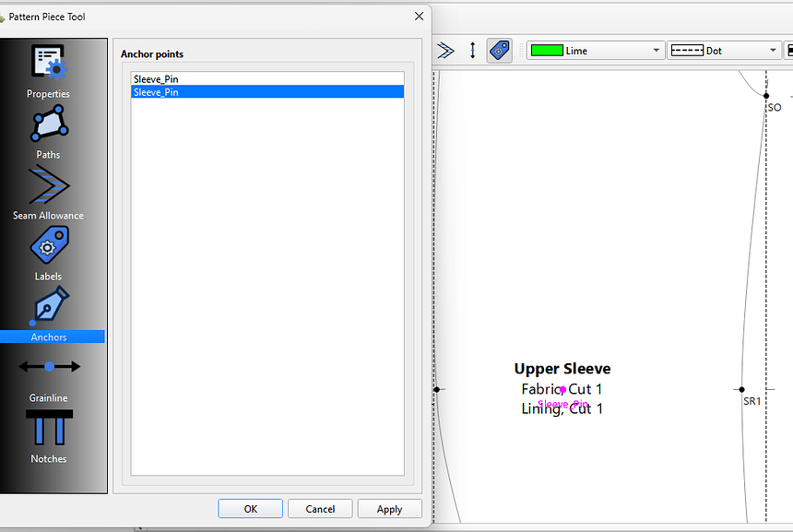Viewport: 793px width, 532px height.
Task: Open the Grainline section
Action: point(48,374)
